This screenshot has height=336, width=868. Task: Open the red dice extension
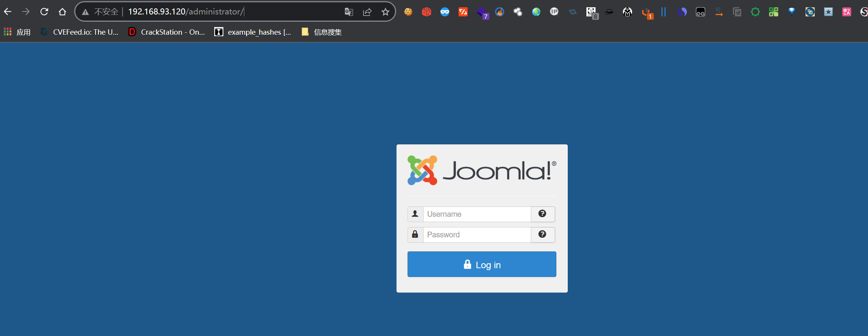pos(427,12)
